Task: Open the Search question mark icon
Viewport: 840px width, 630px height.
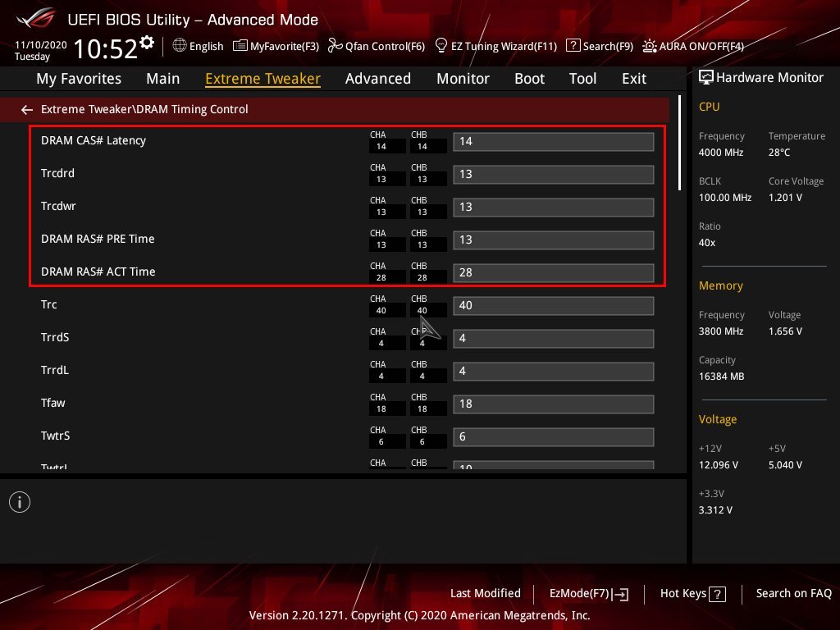Action: point(573,46)
